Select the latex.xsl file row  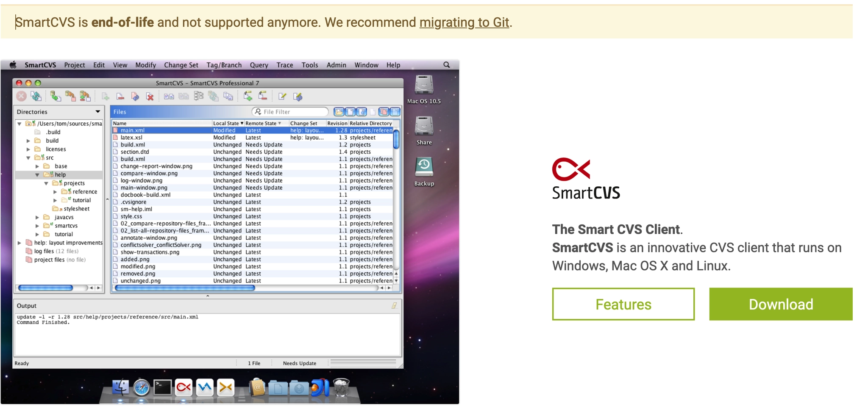(253, 138)
